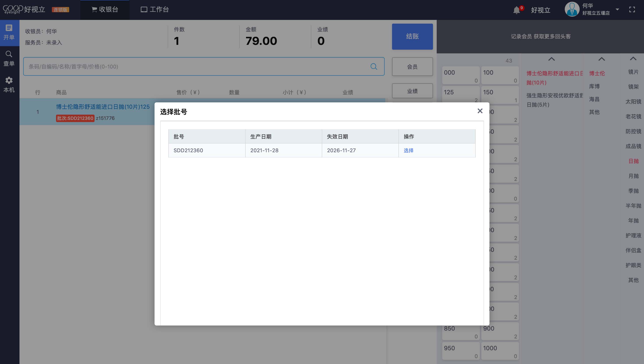
Task: Toggle the 连锁版 (Chain Edition) badge
Action: pyautogui.click(x=61, y=9)
